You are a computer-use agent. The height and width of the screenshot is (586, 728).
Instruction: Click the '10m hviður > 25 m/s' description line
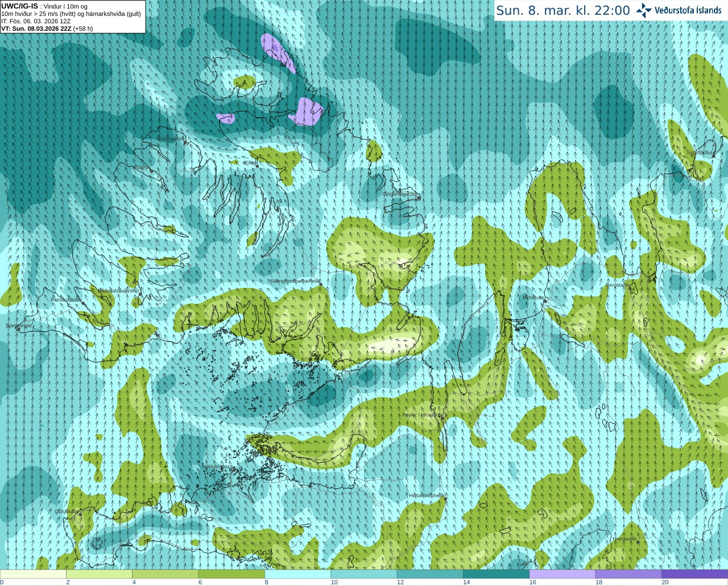pyautogui.click(x=71, y=14)
